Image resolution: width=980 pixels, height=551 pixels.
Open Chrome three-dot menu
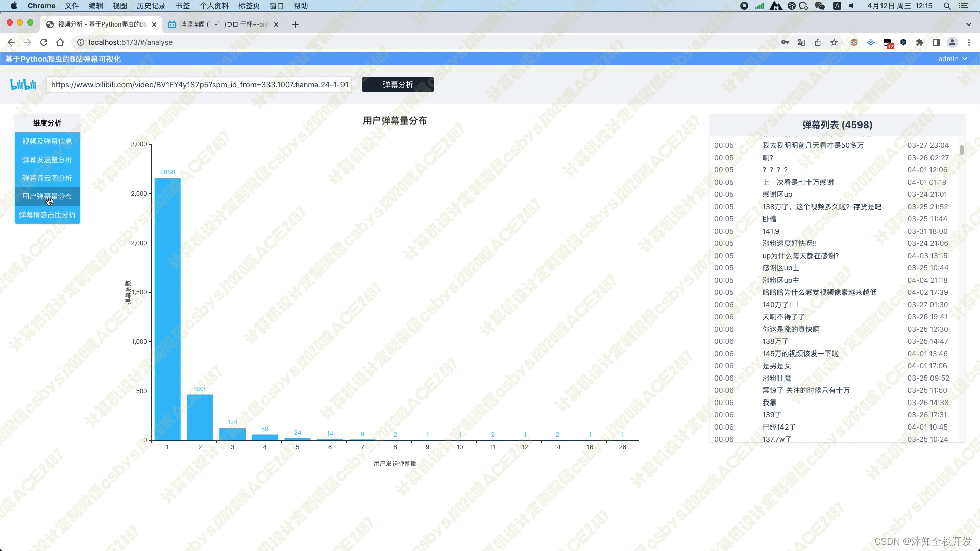[969, 42]
